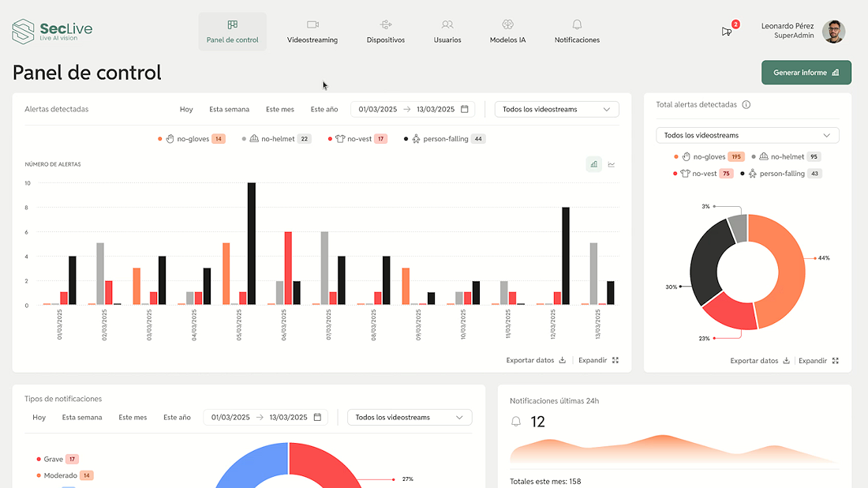This screenshot has height=488, width=868.
Task: Click the "Totales este mes: 158" text
Action: [x=545, y=482]
